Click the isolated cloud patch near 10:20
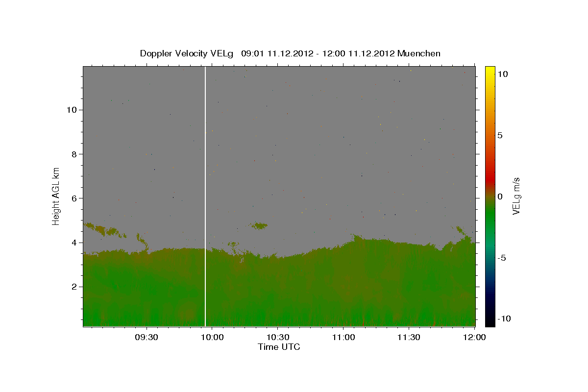This screenshot has height=392, width=588. click(x=259, y=225)
